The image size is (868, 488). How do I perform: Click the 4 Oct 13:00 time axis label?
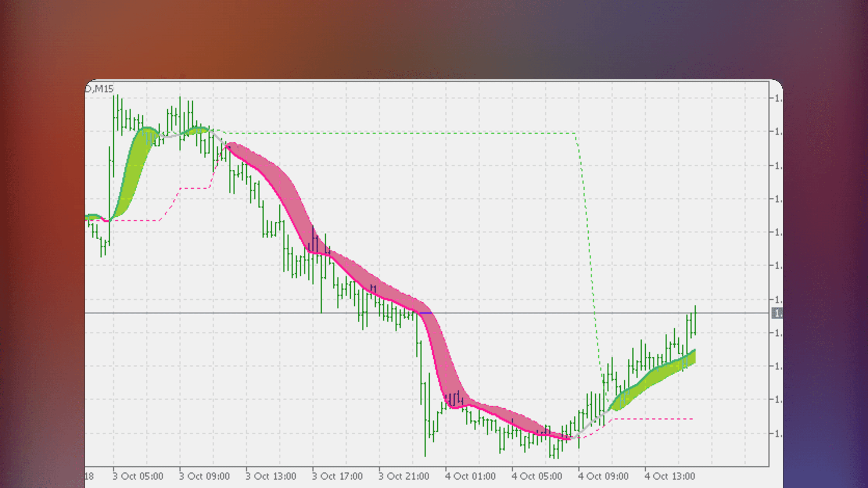point(669,476)
